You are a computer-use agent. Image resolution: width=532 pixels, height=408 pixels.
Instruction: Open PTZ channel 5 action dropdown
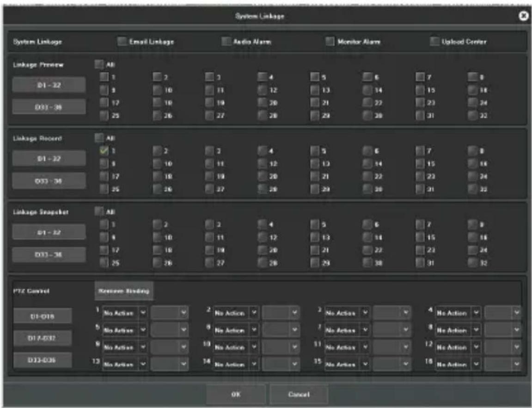124,330
